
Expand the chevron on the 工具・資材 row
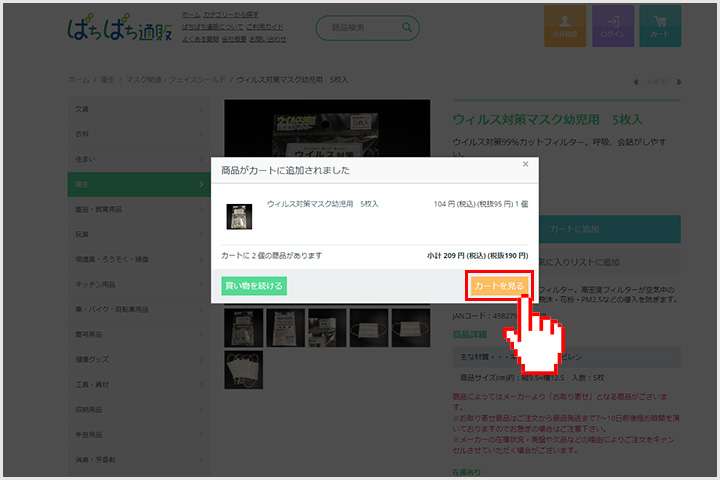click(201, 384)
